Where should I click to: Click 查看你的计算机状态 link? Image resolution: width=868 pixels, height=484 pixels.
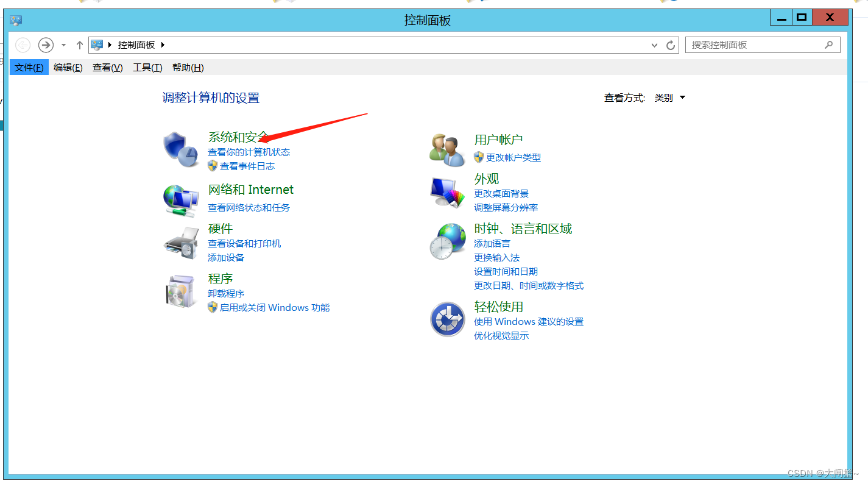coord(249,152)
